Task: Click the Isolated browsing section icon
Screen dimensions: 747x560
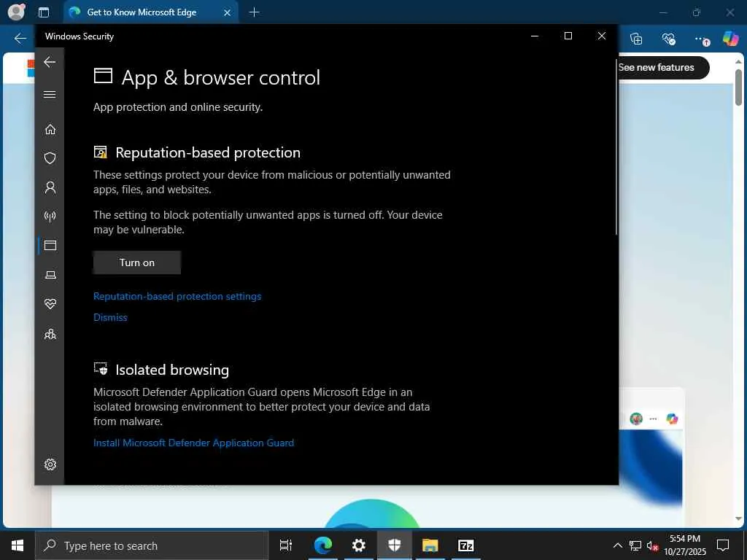Action: 101,369
